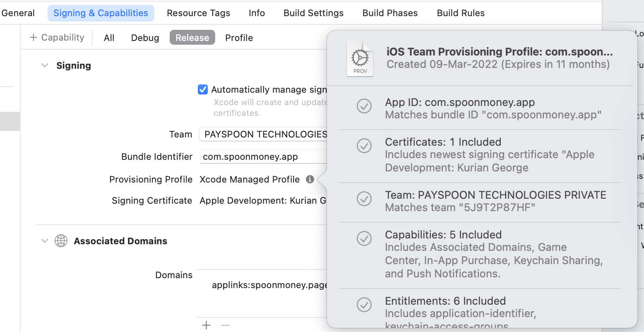Viewport: 644px width, 332px height.
Task: Toggle Automatically manage signing checkbox
Action: (x=203, y=89)
